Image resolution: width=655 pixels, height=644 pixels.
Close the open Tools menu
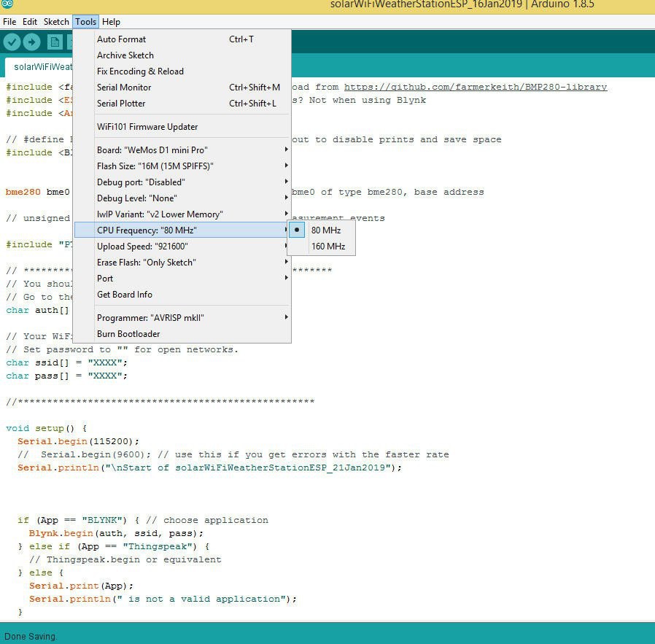click(x=85, y=22)
